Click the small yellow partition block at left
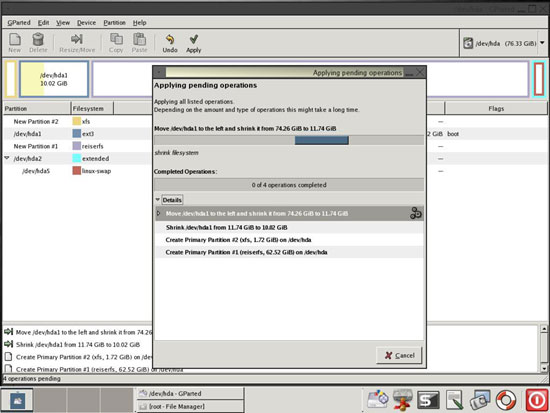 pos(11,79)
